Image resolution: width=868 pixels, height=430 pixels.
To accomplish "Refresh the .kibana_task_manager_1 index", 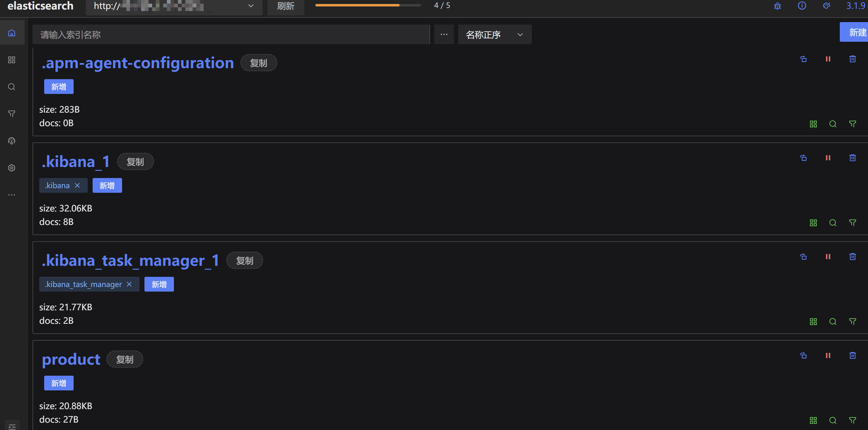I will click(803, 257).
